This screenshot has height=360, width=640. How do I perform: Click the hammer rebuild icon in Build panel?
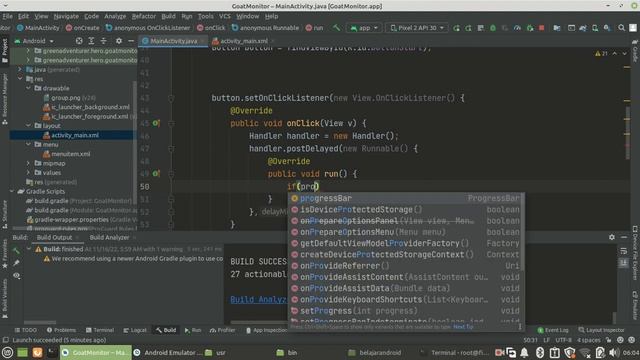pyautogui.click(x=16, y=250)
